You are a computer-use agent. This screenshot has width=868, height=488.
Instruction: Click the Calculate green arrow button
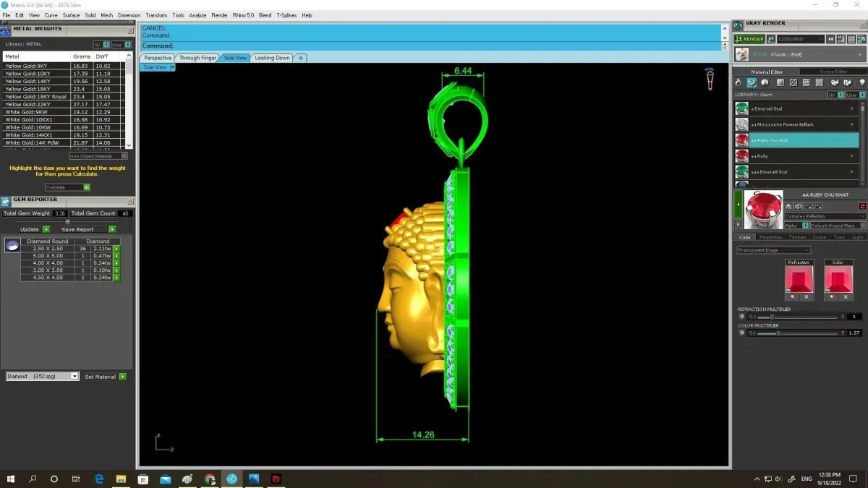coord(87,187)
